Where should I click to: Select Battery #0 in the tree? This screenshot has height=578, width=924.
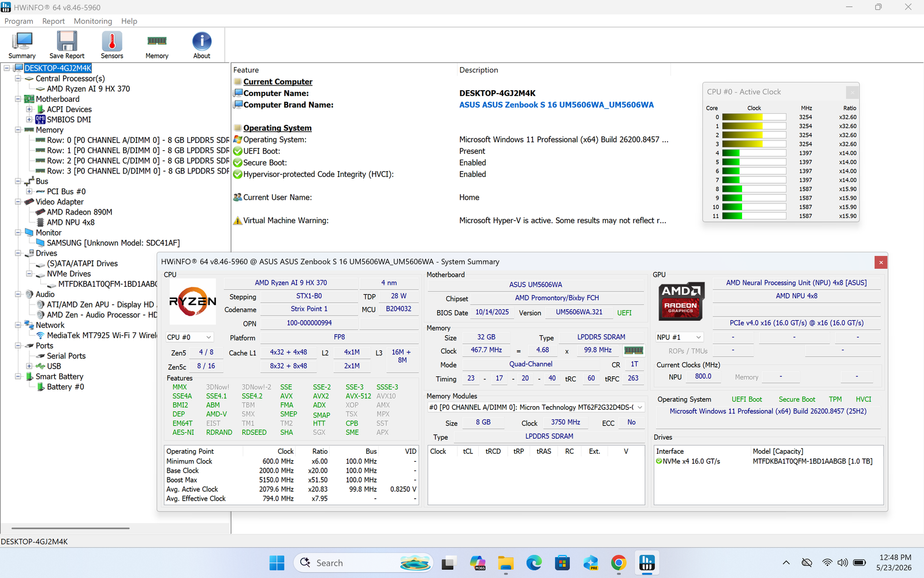point(65,387)
